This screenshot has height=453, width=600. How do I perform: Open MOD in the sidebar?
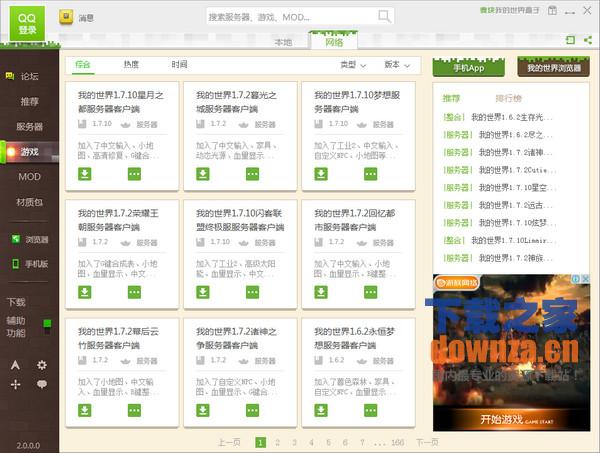point(29,177)
